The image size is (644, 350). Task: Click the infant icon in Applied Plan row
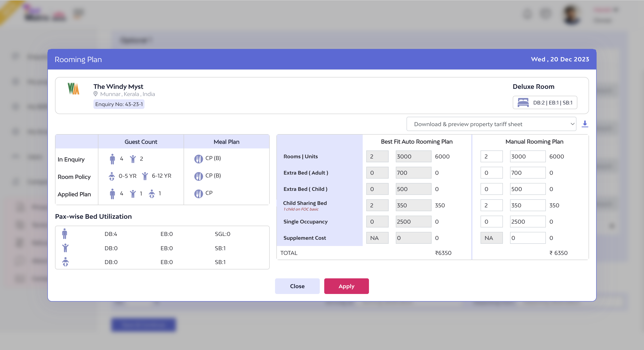(152, 194)
